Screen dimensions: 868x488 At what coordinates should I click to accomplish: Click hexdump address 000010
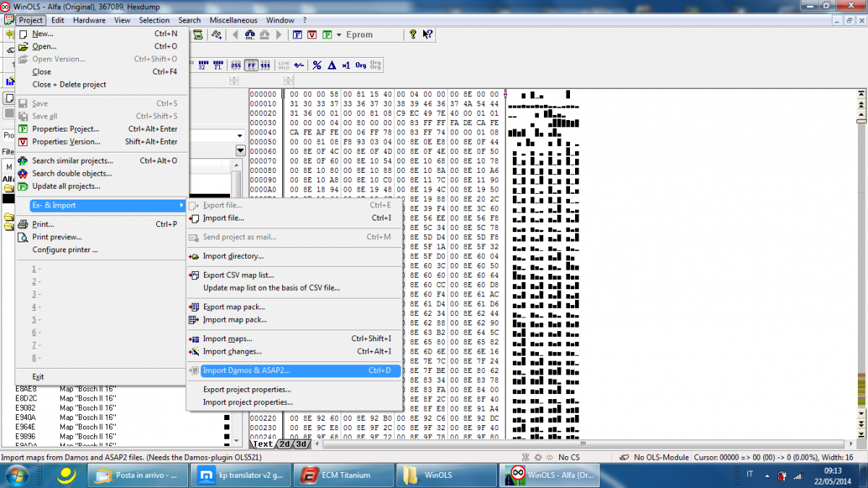point(263,104)
